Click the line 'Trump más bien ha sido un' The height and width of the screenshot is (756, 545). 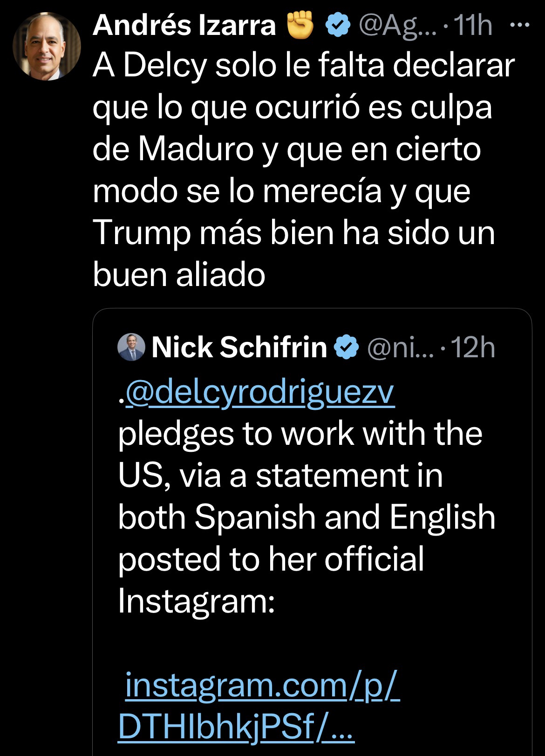click(293, 233)
